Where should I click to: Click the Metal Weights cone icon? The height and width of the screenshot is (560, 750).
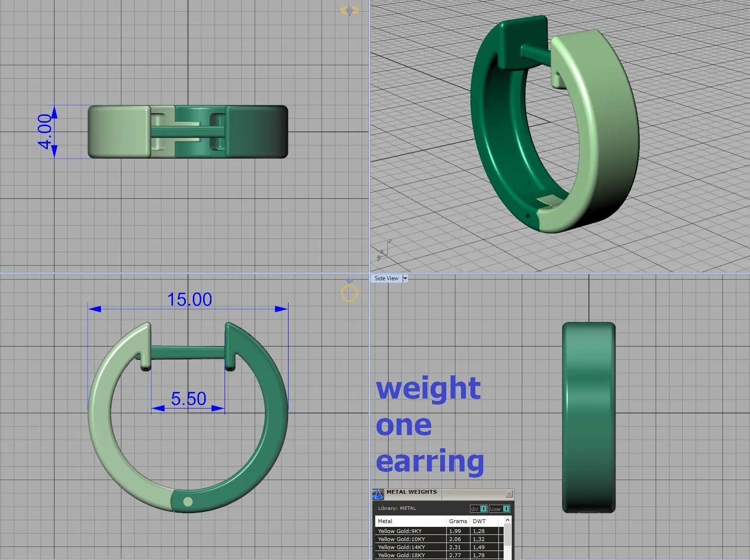pyautogui.click(x=378, y=495)
